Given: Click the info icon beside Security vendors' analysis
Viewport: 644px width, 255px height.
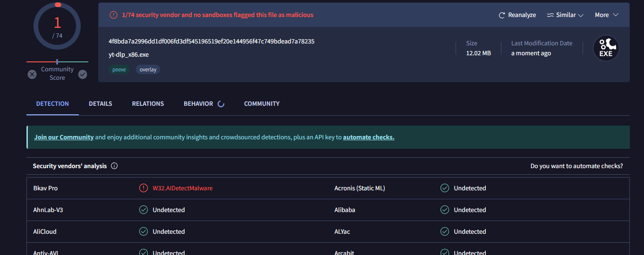Looking at the screenshot, I should click(114, 166).
